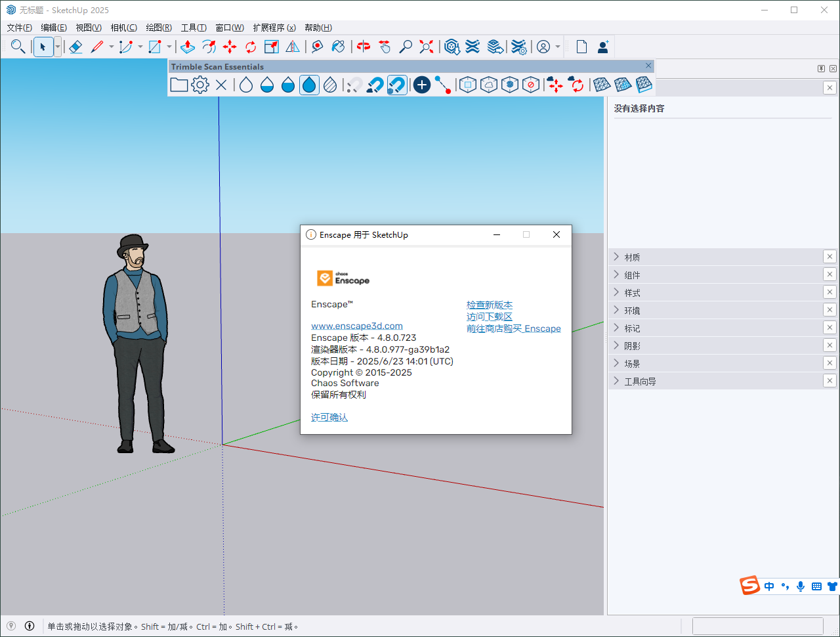Select the Tape Measure tool
Viewport: 840px width, 637px height.
click(x=318, y=47)
